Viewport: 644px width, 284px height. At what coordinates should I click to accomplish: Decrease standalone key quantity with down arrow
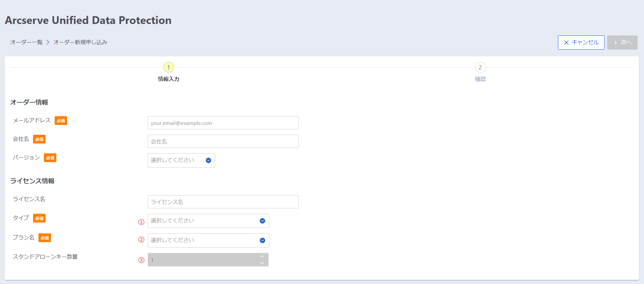pyautogui.click(x=262, y=263)
